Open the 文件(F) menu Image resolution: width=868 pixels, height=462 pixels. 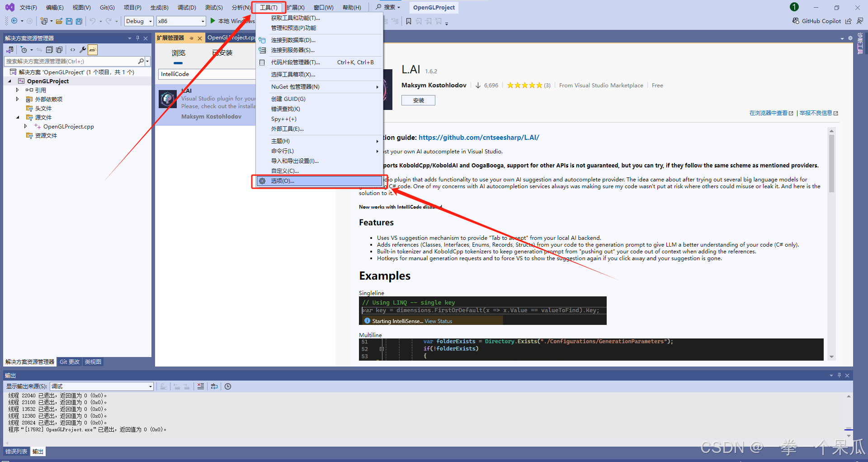[28, 8]
